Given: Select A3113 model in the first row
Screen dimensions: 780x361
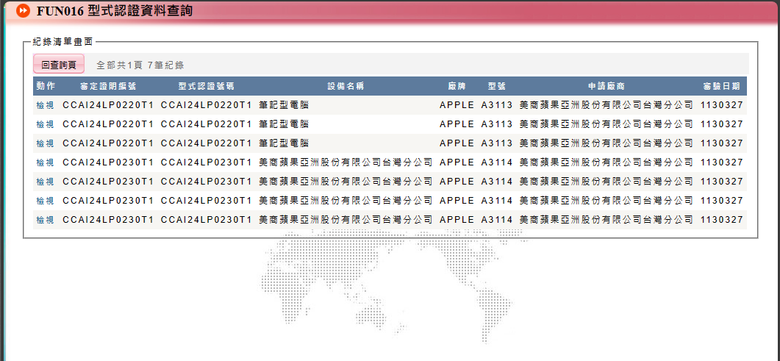Looking at the screenshot, I should tap(496, 105).
